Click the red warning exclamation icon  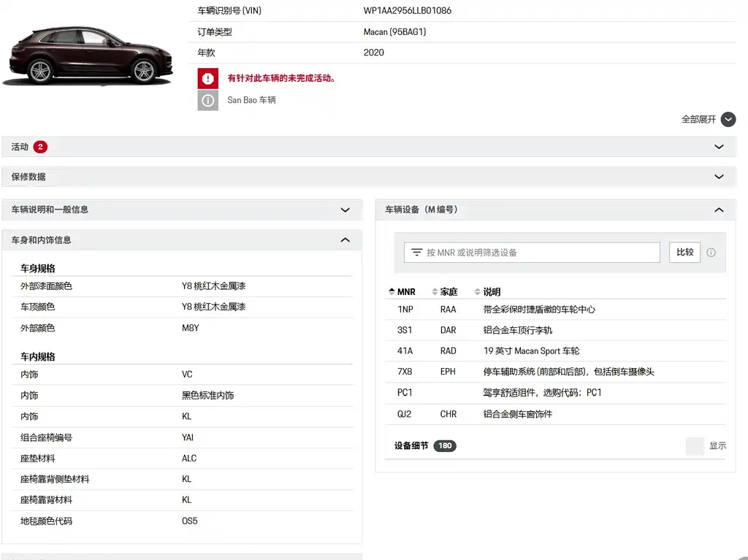coord(208,79)
